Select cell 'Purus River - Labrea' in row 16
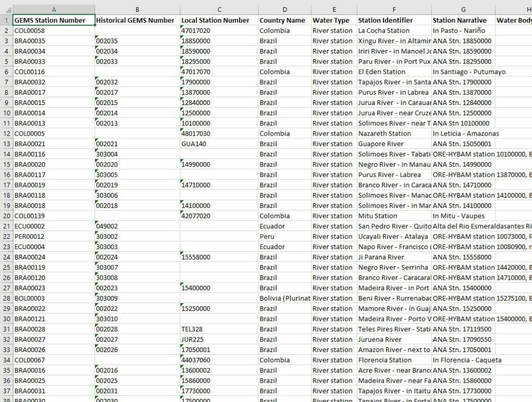The height and width of the screenshot is (402, 532). tap(394, 175)
